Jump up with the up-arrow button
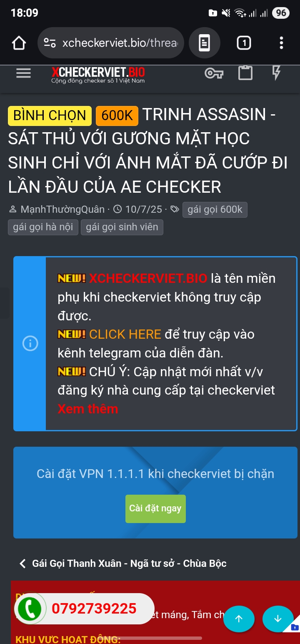Screen dimensions: 300x644 [x=239, y=619]
